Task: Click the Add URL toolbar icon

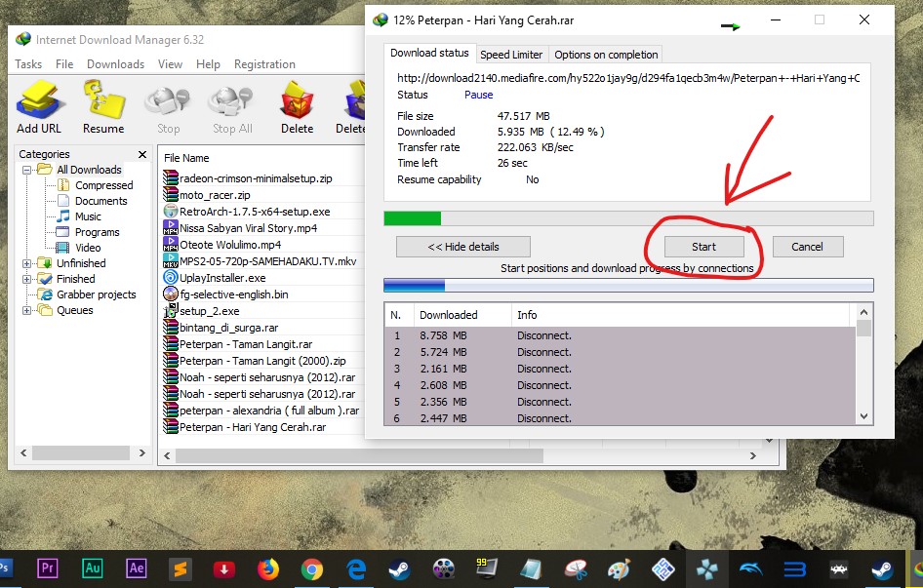Action: 39,107
